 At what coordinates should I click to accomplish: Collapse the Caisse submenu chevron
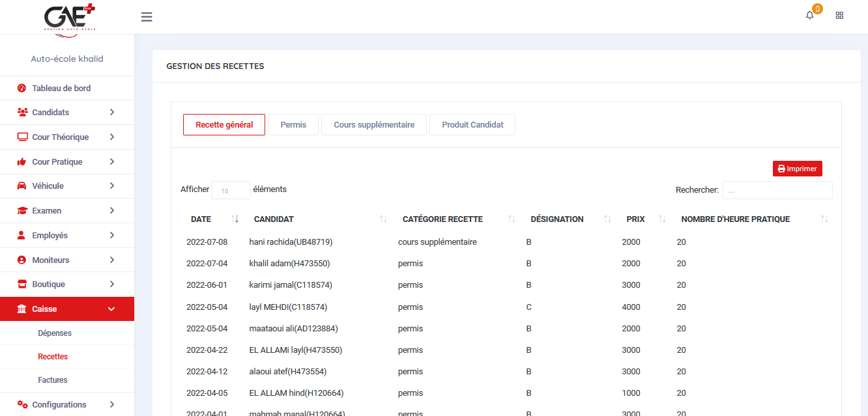click(111, 309)
